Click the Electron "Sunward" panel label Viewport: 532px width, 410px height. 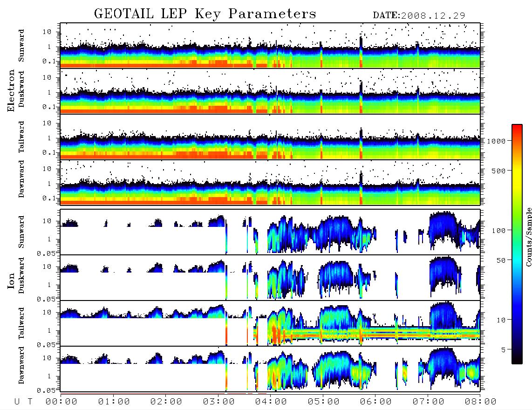(21, 46)
